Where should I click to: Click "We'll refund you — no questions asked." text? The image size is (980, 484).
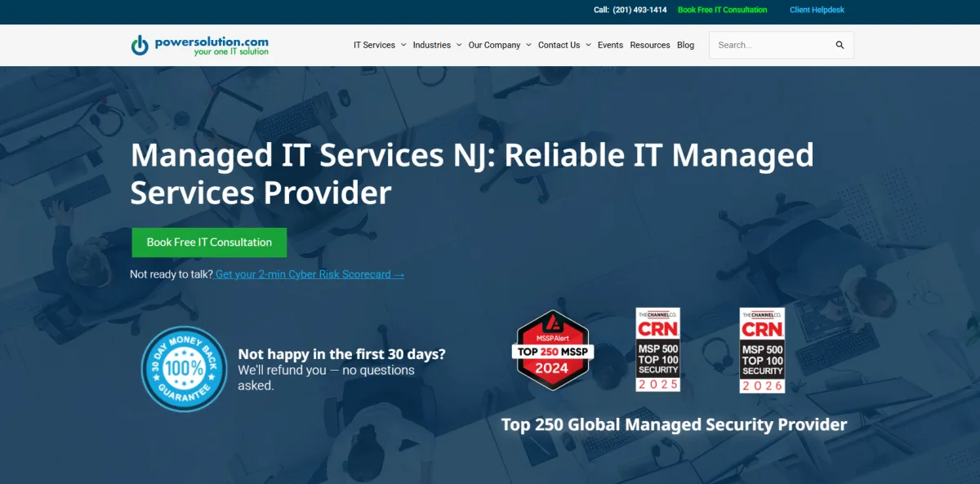[326, 377]
